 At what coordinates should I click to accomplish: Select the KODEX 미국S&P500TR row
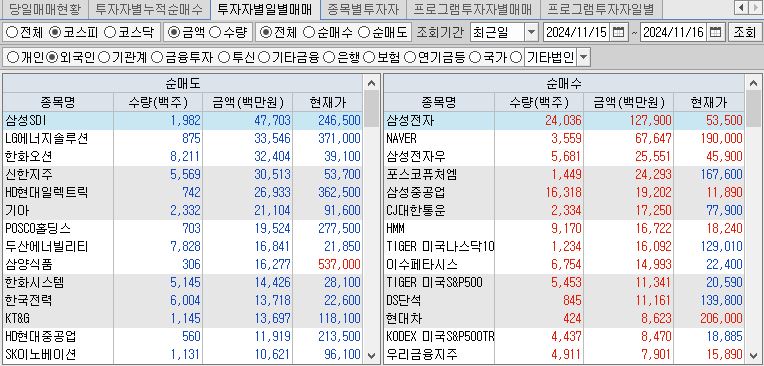tap(564, 336)
